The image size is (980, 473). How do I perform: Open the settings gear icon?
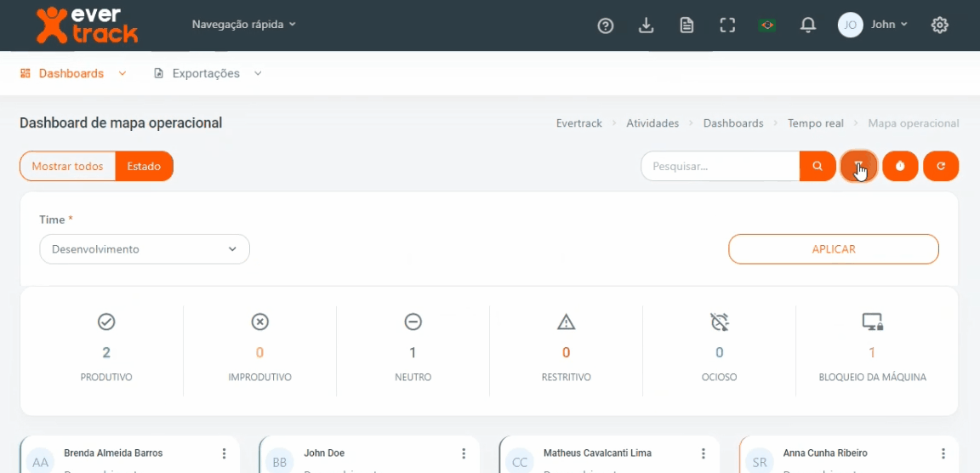point(939,26)
